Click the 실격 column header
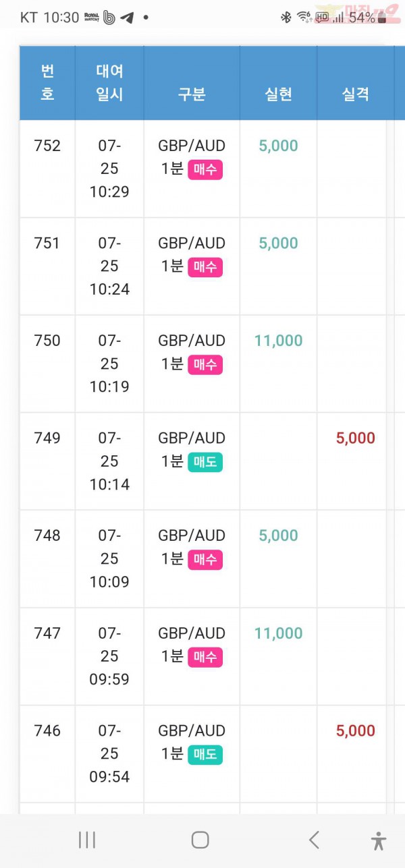Screen dimensions: 405x868 click(x=356, y=94)
